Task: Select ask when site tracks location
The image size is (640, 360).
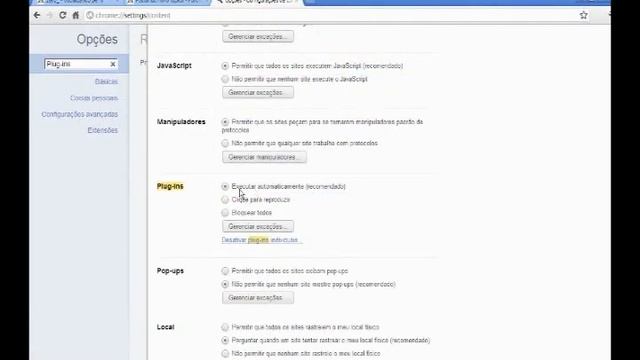Action: [x=225, y=340]
